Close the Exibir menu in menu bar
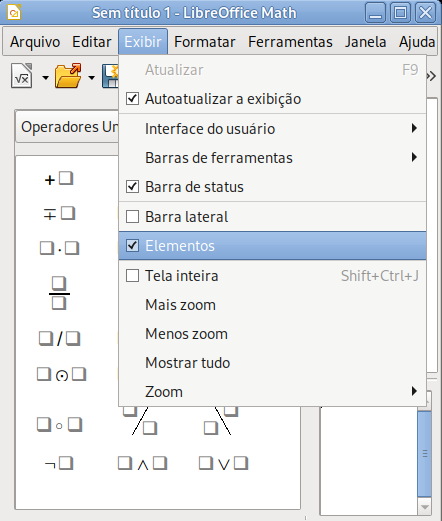The height and width of the screenshot is (521, 442). [x=143, y=42]
